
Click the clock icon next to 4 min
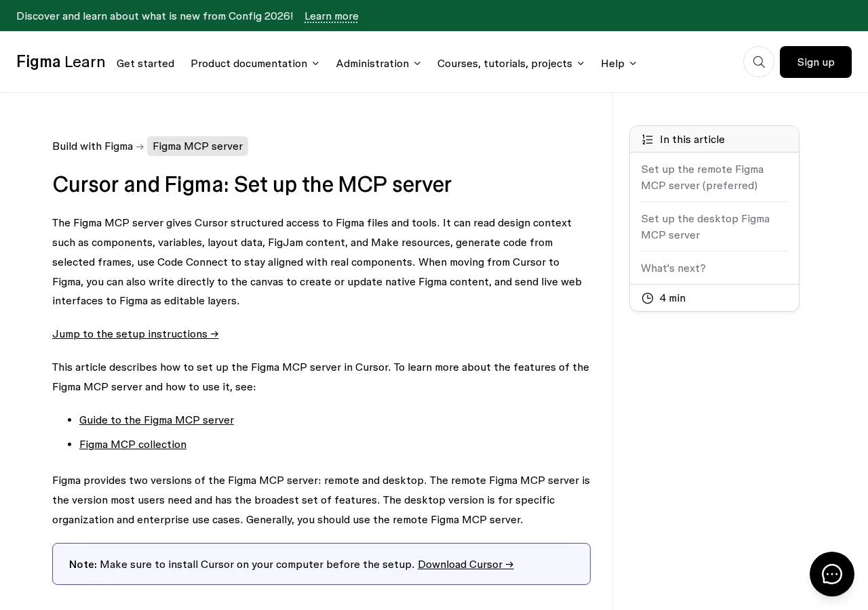[x=648, y=298]
